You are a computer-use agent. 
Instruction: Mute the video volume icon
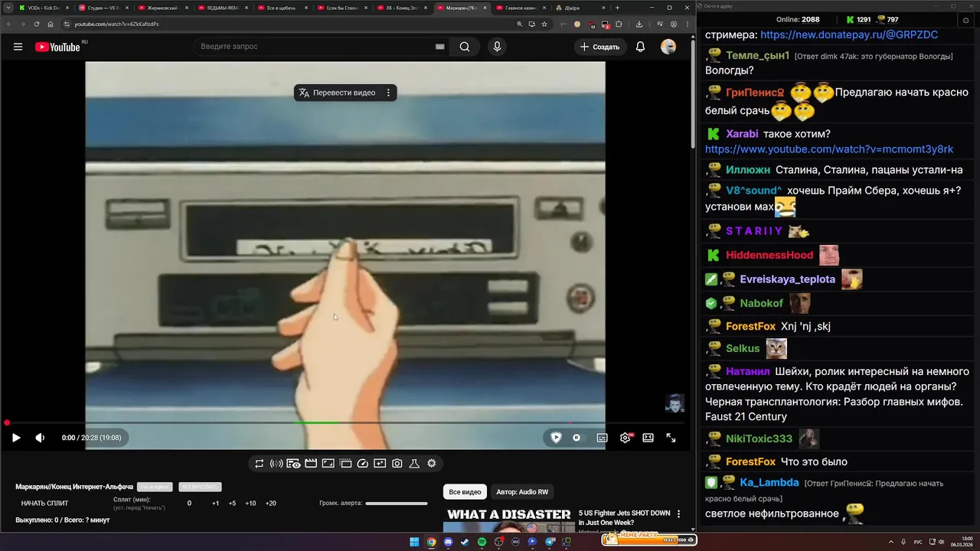tap(40, 438)
